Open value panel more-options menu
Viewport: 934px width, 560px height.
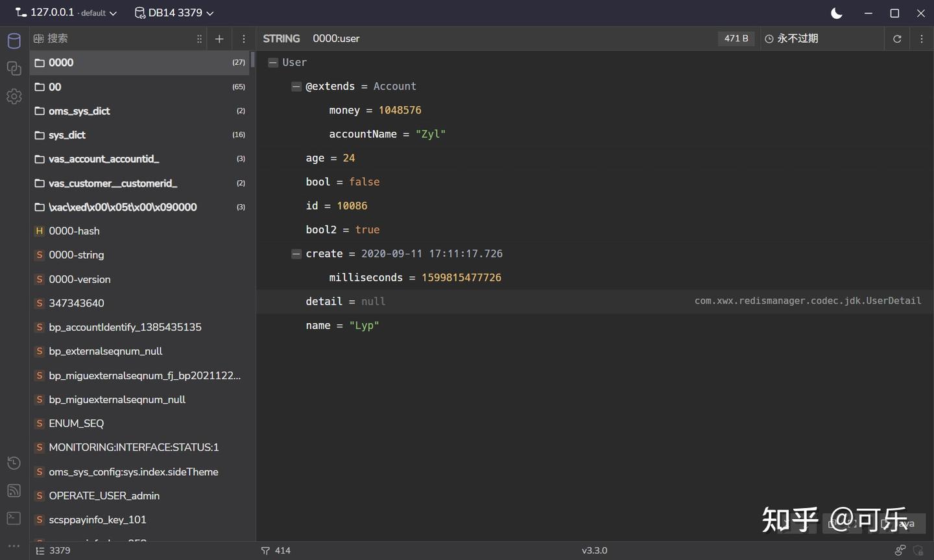(922, 39)
